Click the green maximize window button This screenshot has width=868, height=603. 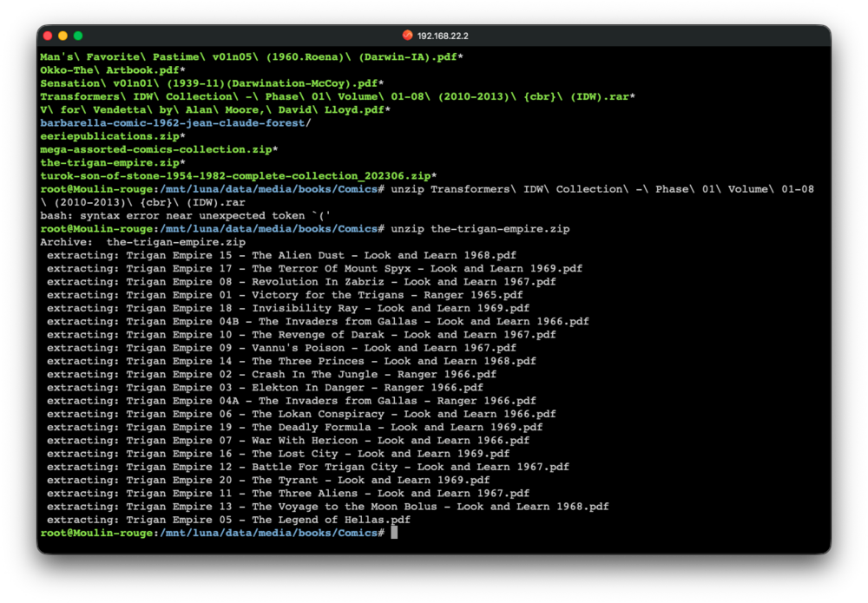point(78,36)
